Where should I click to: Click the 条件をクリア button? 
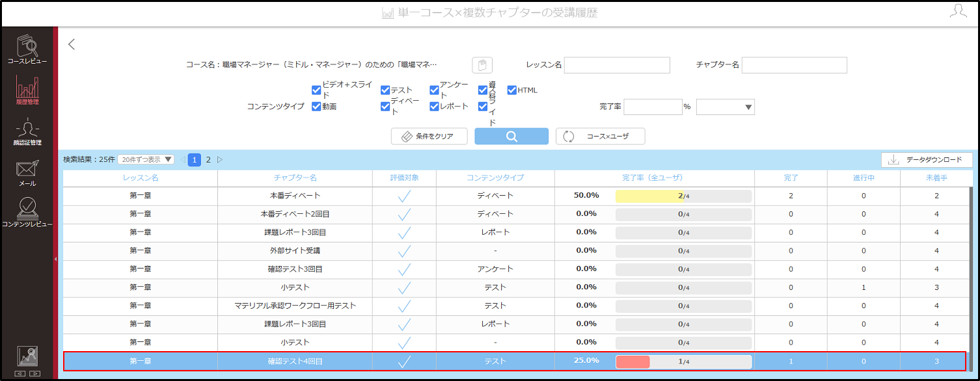pyautogui.click(x=430, y=137)
